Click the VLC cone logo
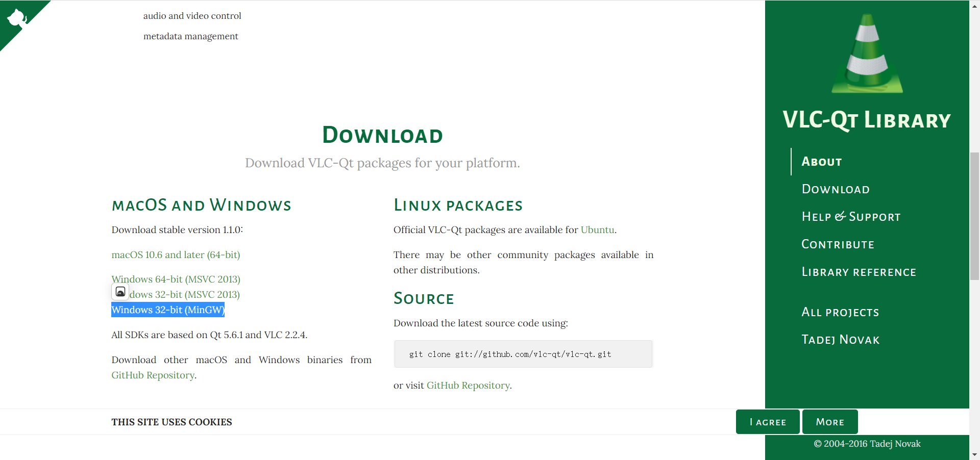980x460 pixels. click(x=867, y=53)
